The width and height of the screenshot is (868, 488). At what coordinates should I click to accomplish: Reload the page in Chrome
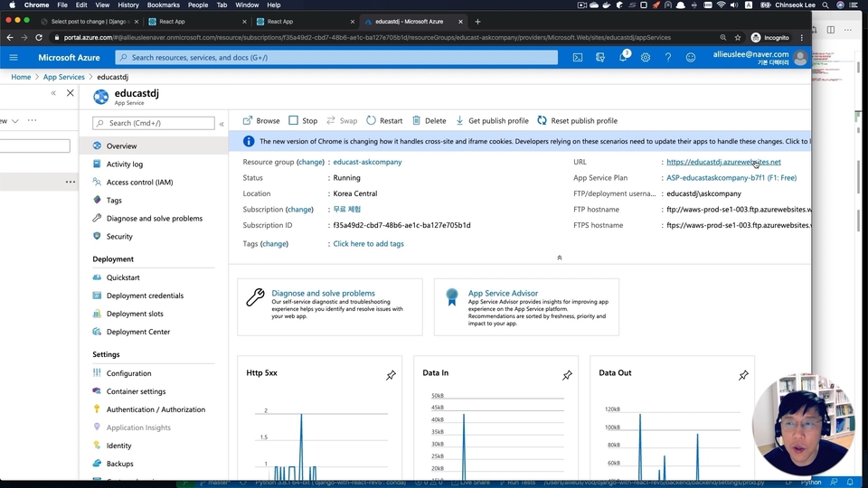39,38
